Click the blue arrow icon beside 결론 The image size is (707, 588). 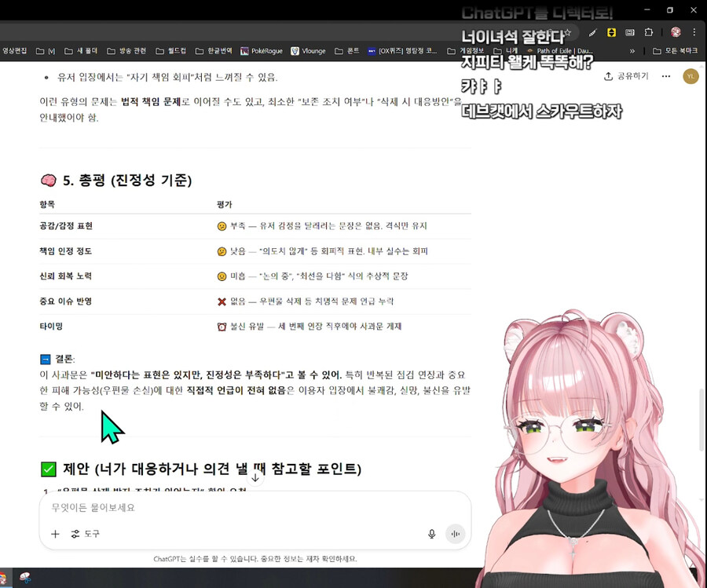point(46,359)
